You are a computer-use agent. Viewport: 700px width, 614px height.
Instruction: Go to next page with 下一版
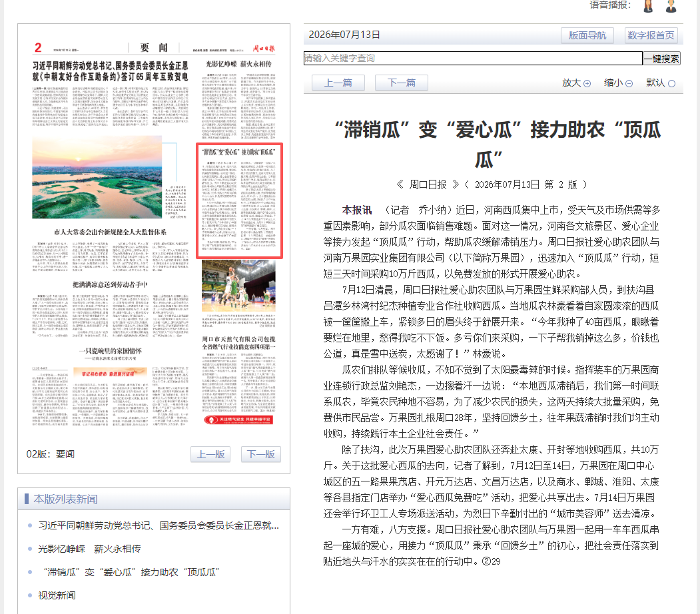(x=260, y=454)
